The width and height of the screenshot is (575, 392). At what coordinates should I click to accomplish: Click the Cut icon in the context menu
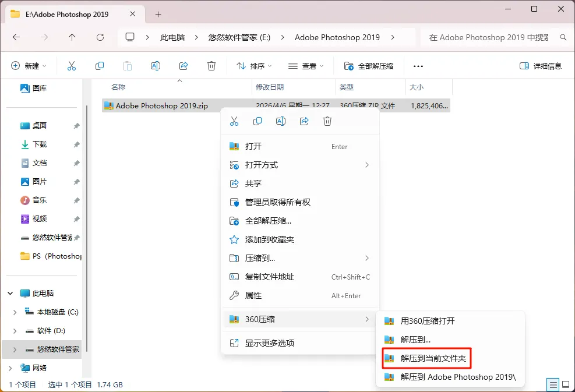234,121
